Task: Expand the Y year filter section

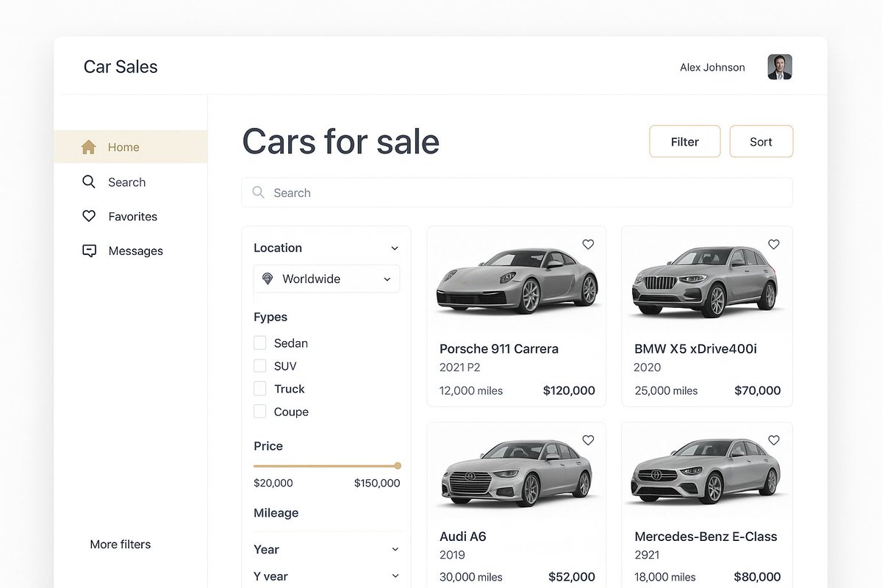Action: pos(326,576)
